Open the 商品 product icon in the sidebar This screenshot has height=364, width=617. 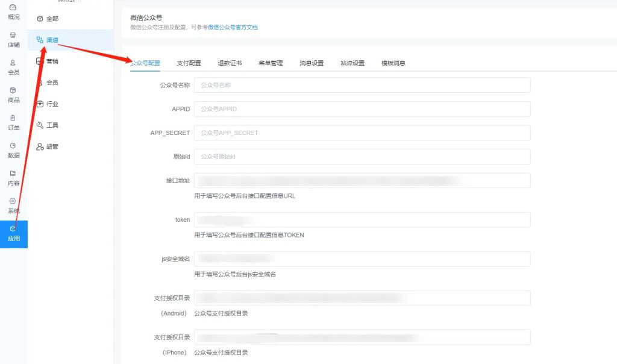pos(13,90)
